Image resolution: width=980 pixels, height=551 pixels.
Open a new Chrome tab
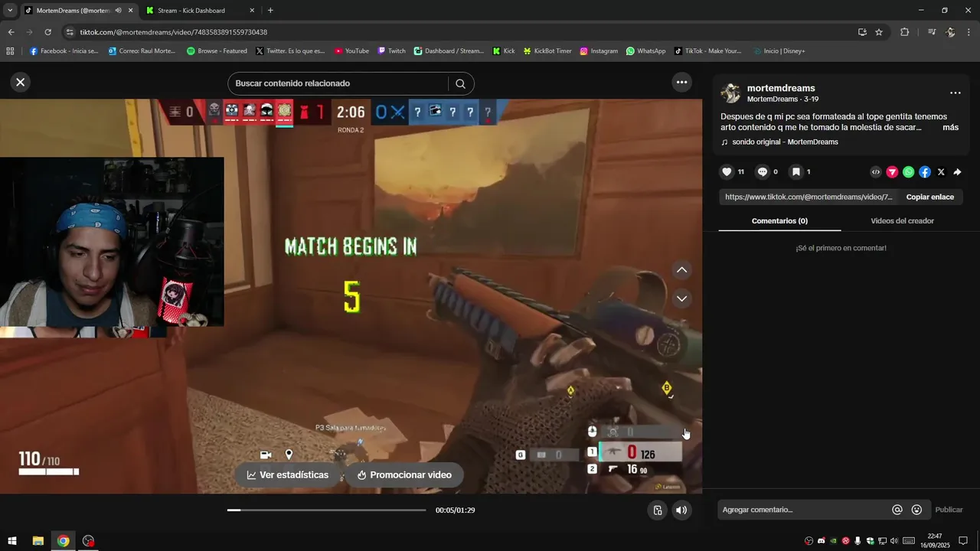[x=270, y=11]
